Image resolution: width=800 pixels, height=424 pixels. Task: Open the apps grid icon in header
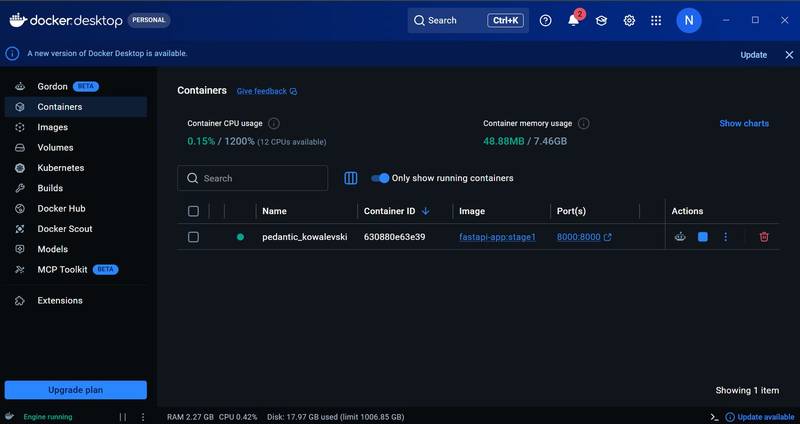pos(656,20)
